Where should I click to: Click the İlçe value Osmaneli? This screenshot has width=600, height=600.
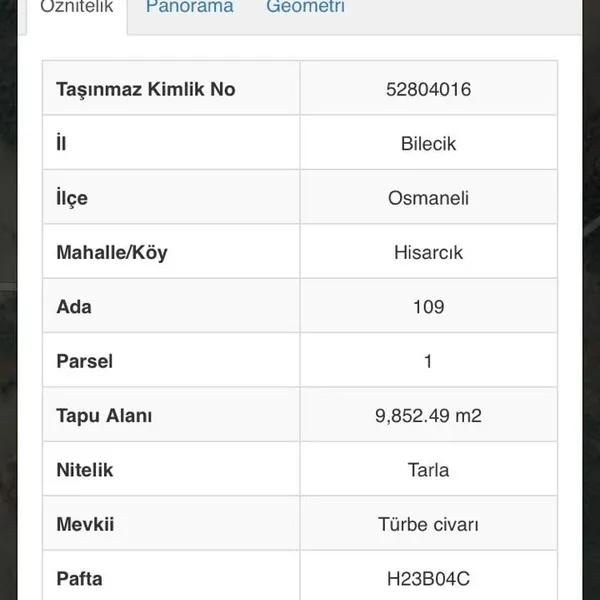[428, 198]
